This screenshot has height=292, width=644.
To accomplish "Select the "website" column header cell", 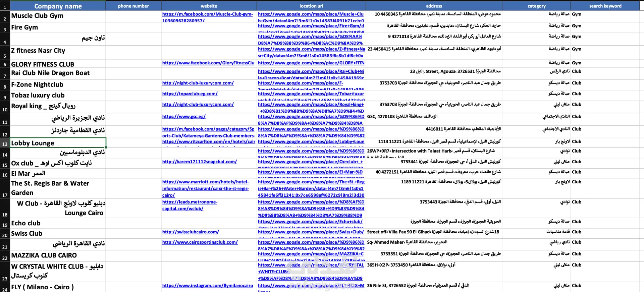I will (209, 6).
